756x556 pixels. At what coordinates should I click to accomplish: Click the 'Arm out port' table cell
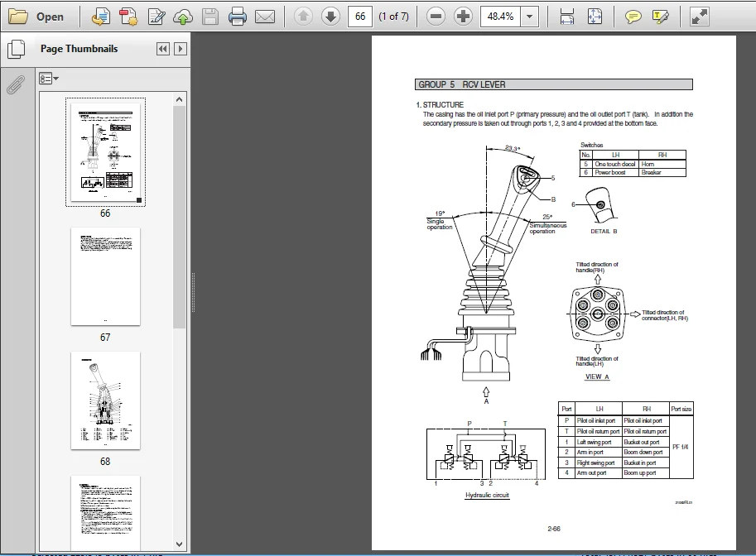click(598, 473)
